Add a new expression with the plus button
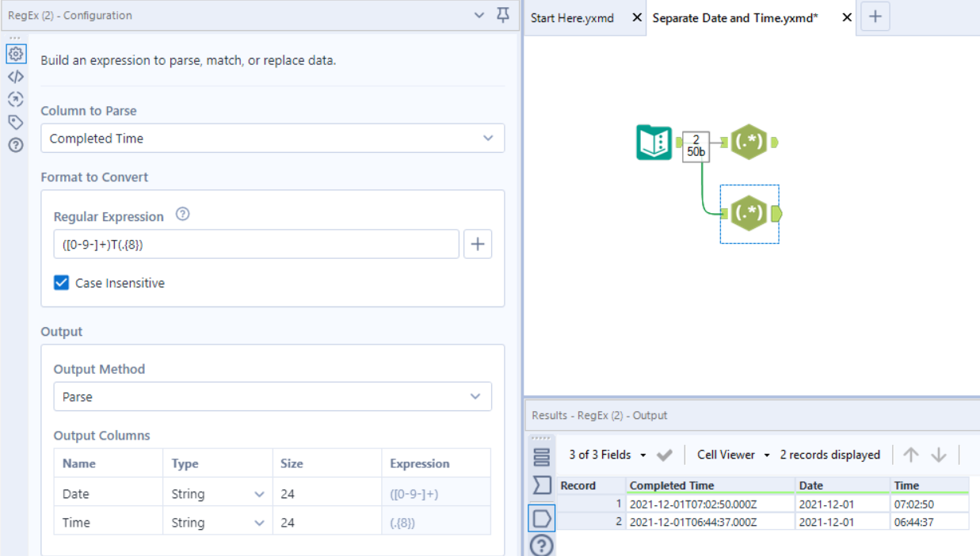 click(x=477, y=244)
